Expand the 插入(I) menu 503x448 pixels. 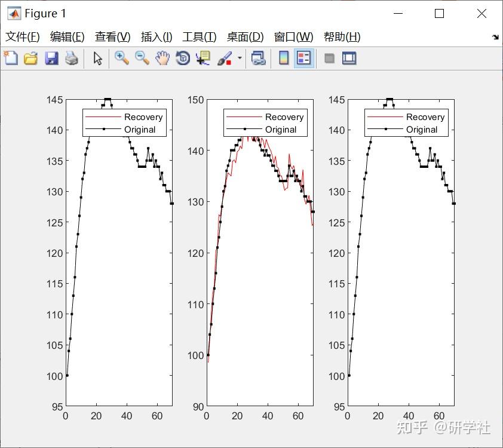157,36
